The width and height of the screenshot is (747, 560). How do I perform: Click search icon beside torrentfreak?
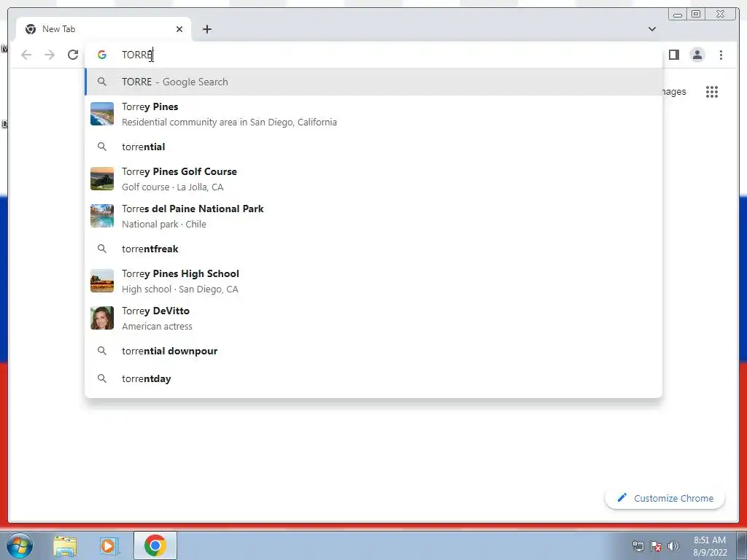pos(102,249)
